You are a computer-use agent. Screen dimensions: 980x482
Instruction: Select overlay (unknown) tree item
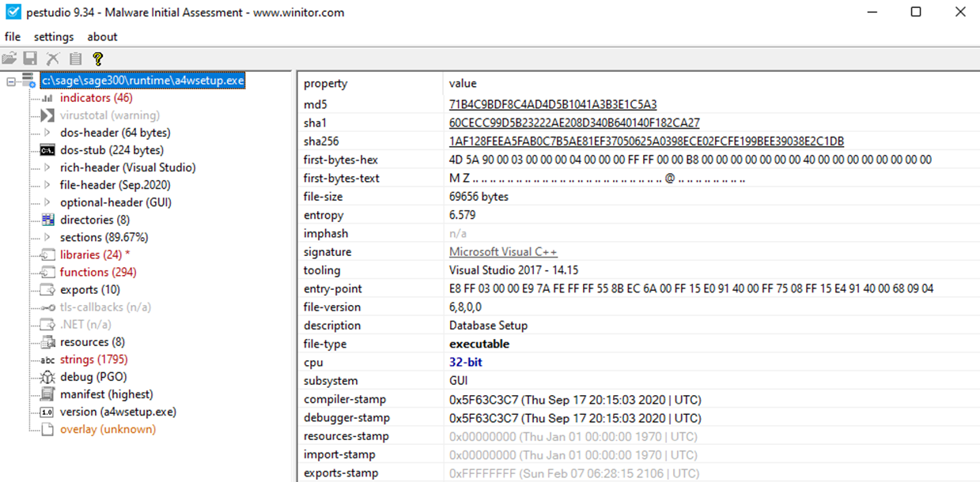pyautogui.click(x=108, y=429)
